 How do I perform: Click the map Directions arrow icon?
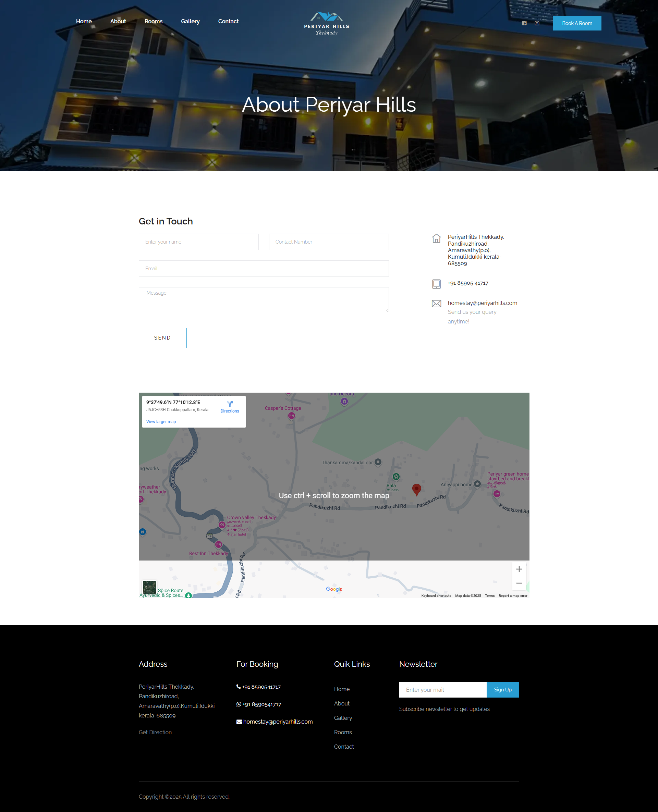(230, 404)
